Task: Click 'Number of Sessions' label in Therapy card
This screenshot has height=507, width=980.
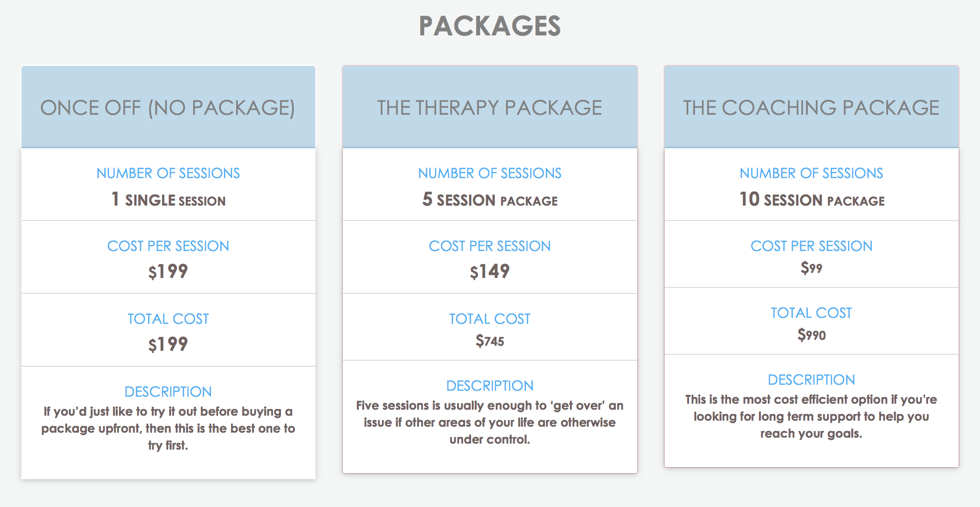Action: [x=490, y=173]
